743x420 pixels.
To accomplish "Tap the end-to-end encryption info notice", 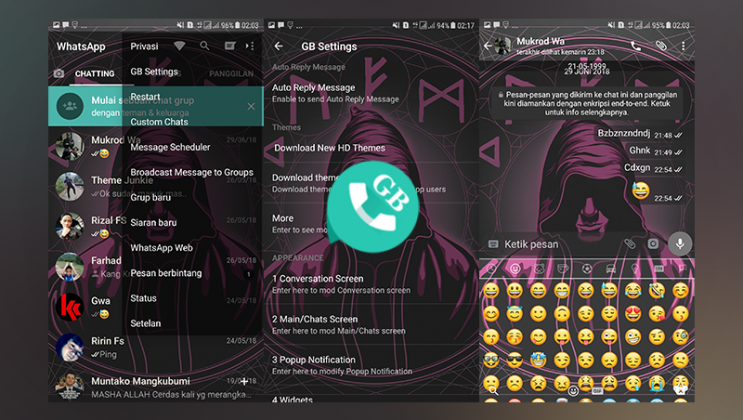I will click(587, 103).
